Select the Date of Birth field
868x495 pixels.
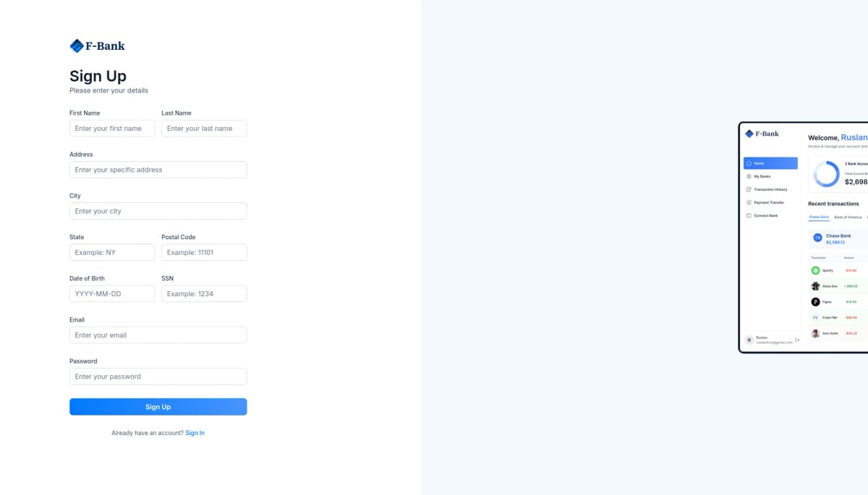(x=112, y=294)
